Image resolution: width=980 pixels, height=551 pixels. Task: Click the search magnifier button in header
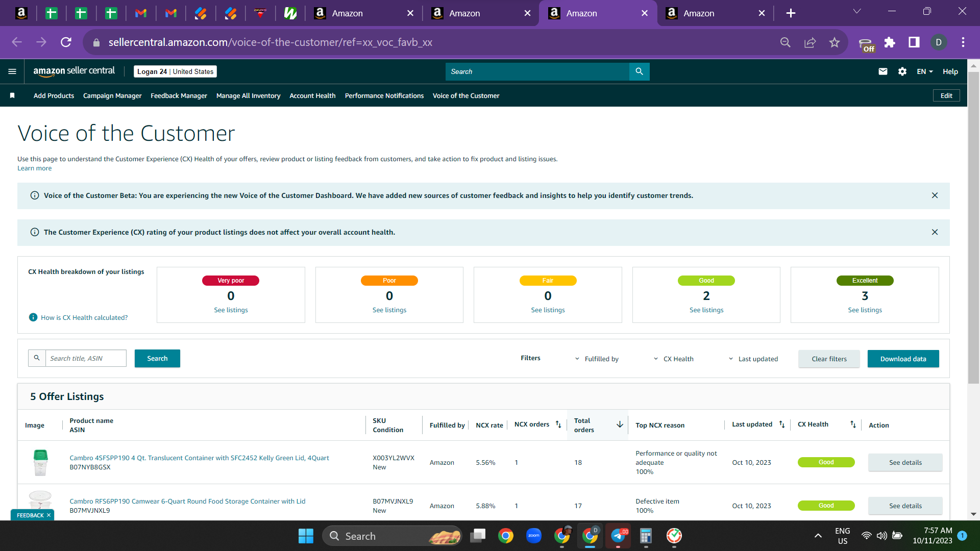[639, 71]
